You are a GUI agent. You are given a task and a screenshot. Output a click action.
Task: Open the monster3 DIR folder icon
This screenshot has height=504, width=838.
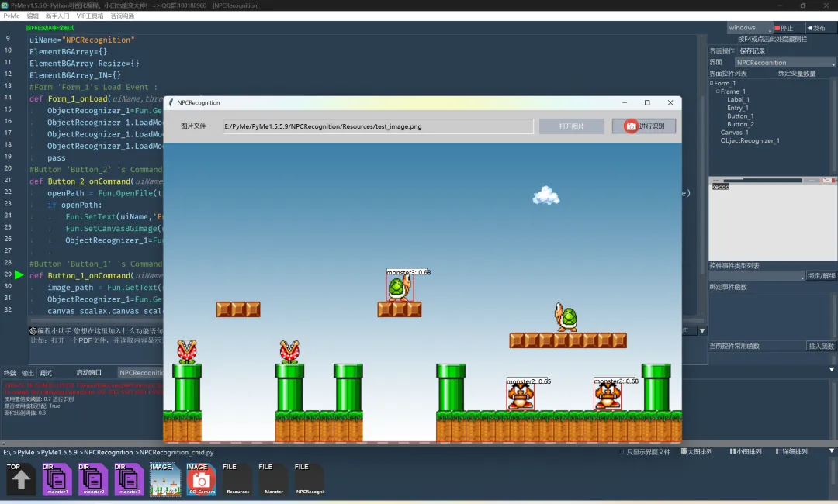(x=129, y=479)
